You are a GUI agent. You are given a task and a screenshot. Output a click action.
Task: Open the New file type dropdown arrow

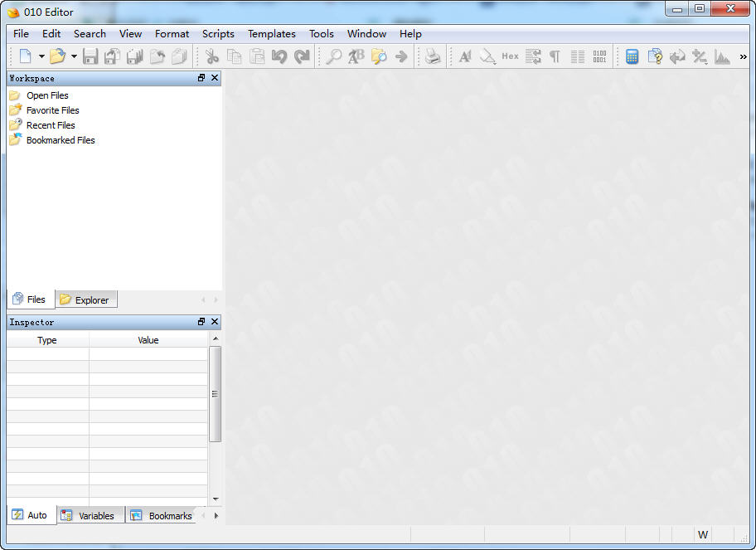tap(41, 56)
